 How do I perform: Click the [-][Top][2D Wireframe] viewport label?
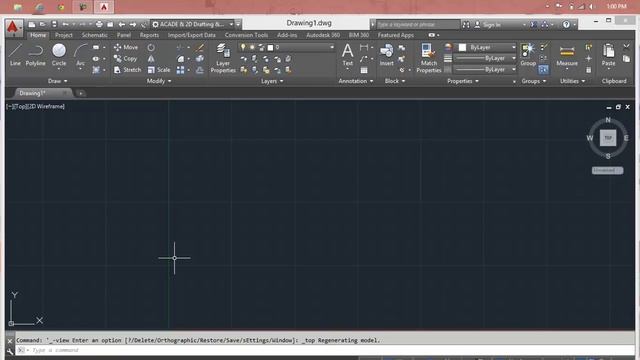(35, 107)
